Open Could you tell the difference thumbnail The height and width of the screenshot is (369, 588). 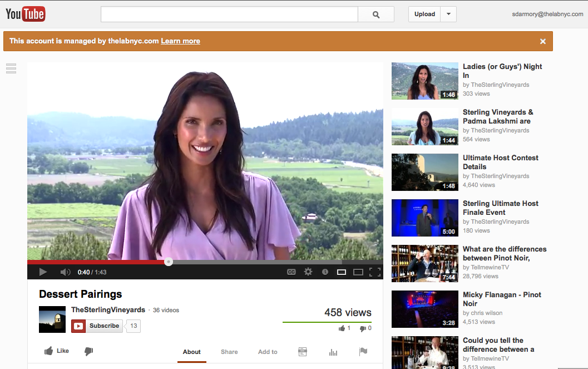tap(425, 352)
